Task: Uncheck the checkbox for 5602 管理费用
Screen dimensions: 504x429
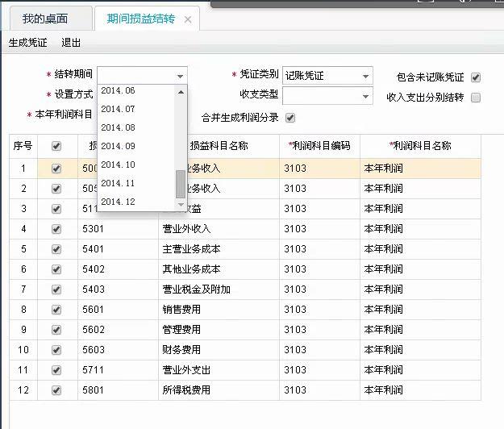Action: click(x=56, y=330)
